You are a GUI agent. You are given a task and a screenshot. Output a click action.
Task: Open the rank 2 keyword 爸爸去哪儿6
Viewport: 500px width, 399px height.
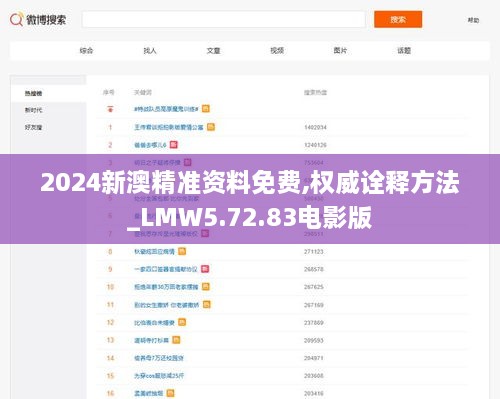(x=150, y=145)
